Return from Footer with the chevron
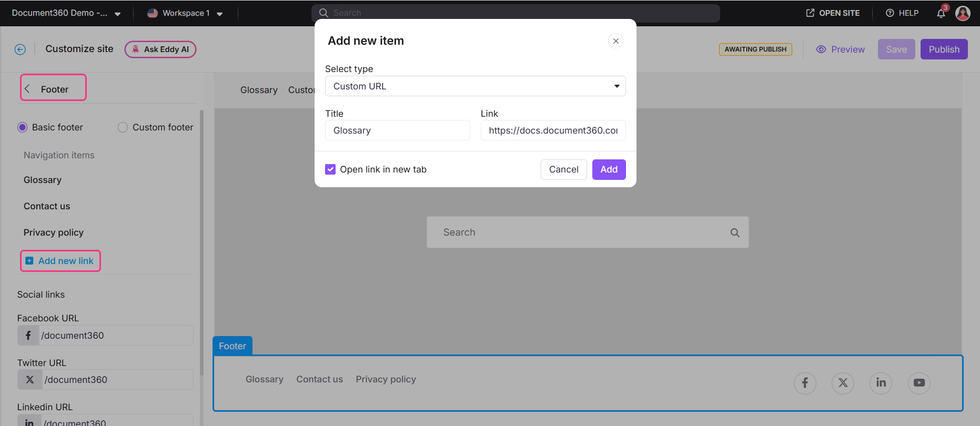Viewport: 980px width, 426px height. (27, 89)
